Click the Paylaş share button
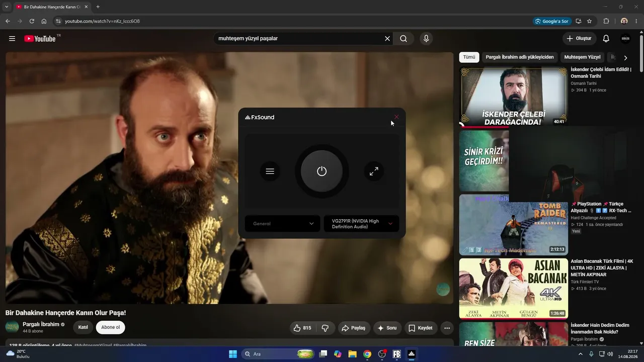The height and width of the screenshot is (362, 644). (x=354, y=328)
